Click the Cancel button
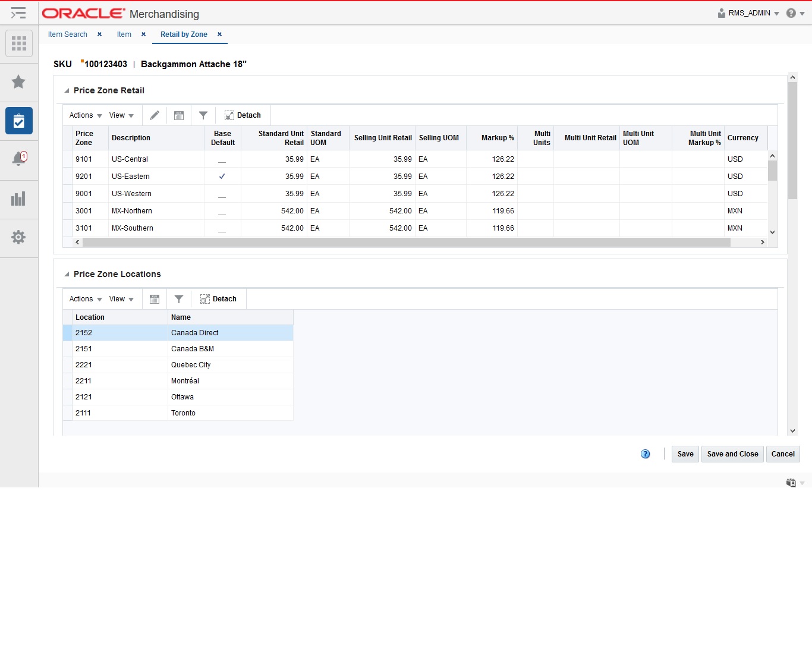This screenshot has width=812, height=655. [x=783, y=454]
